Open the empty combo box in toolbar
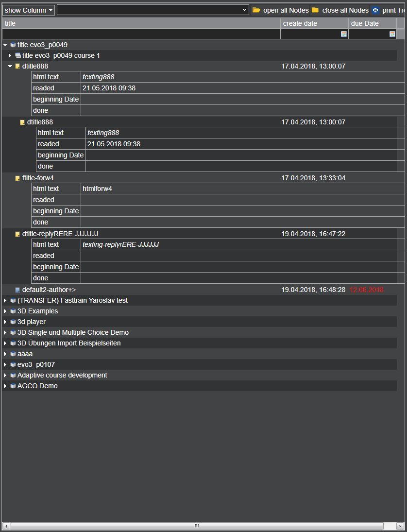Image resolution: width=407 pixels, height=532 pixels. coord(153,10)
